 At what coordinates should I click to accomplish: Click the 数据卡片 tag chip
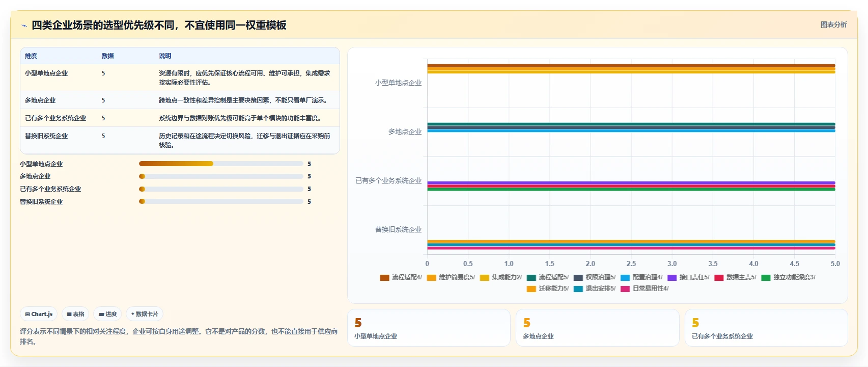click(145, 314)
